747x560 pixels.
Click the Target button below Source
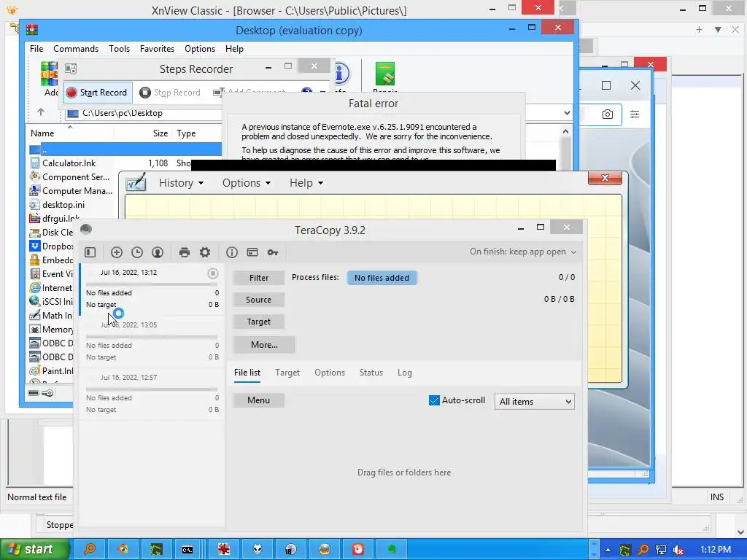click(259, 322)
